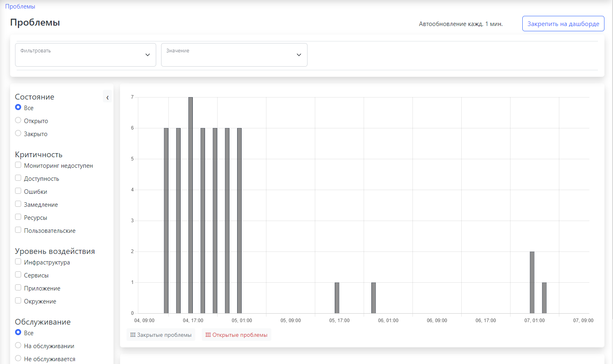Select the На обслуживании radio option
Image resolution: width=613 pixels, height=364 pixels.
tap(18, 345)
